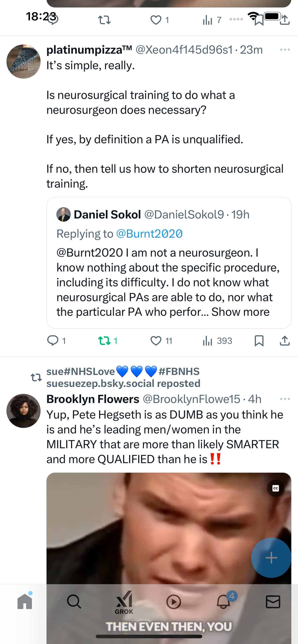The image size is (298, 644).
Task: Bookmark the platinumpizza post
Action: tap(259, 341)
